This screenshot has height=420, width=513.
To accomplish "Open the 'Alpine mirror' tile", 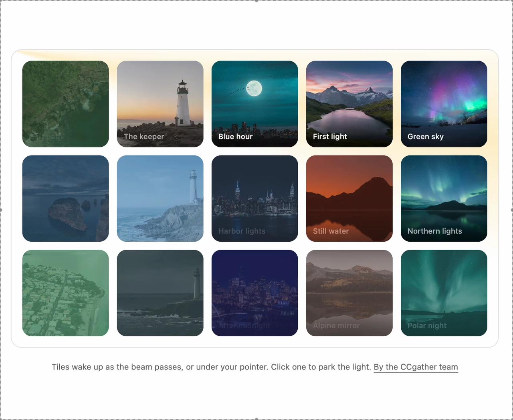I will (349, 293).
